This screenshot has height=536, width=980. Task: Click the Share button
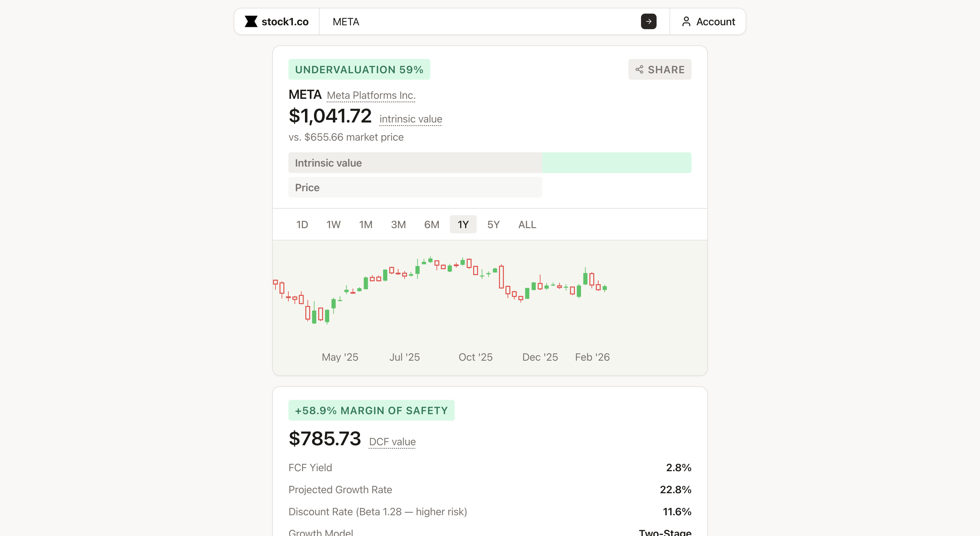tap(659, 69)
